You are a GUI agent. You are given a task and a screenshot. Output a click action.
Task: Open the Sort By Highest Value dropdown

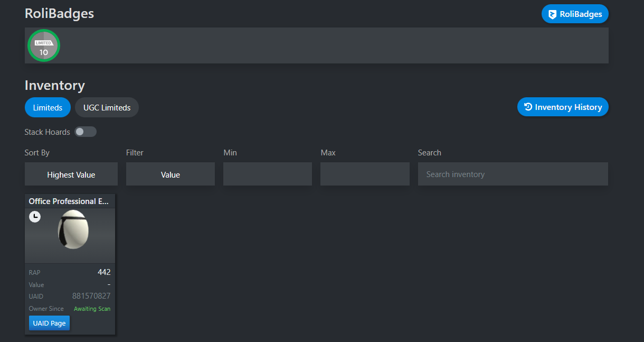tap(71, 174)
